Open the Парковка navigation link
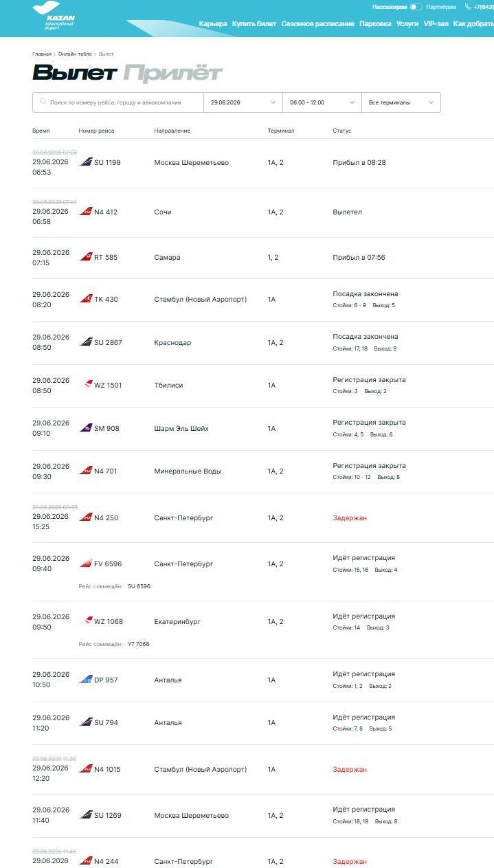Image resolution: width=494 pixels, height=868 pixels. [375, 23]
